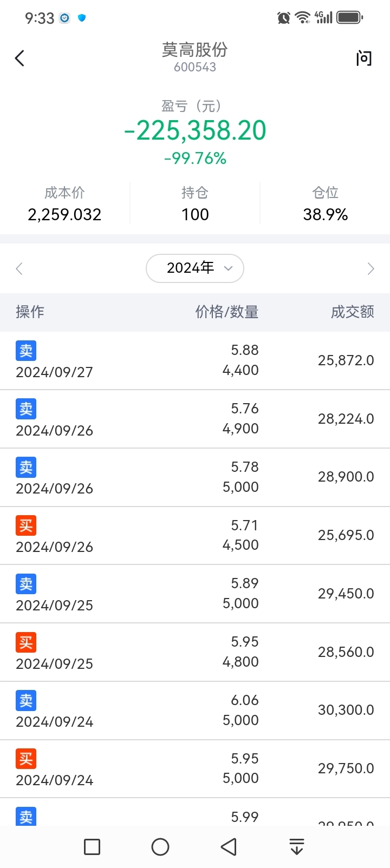Tap the 莫高股份 stock title
This screenshot has width=390, height=868.
tap(195, 50)
